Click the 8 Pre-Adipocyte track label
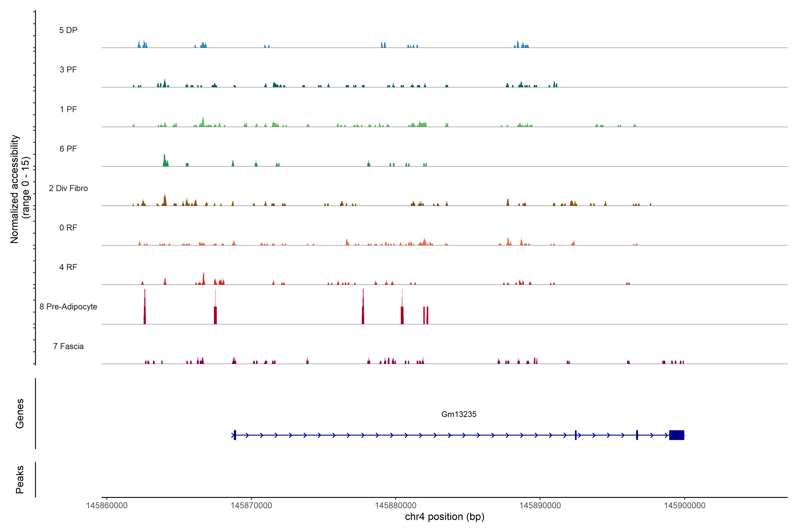The width and height of the screenshot is (798, 532). (x=68, y=307)
